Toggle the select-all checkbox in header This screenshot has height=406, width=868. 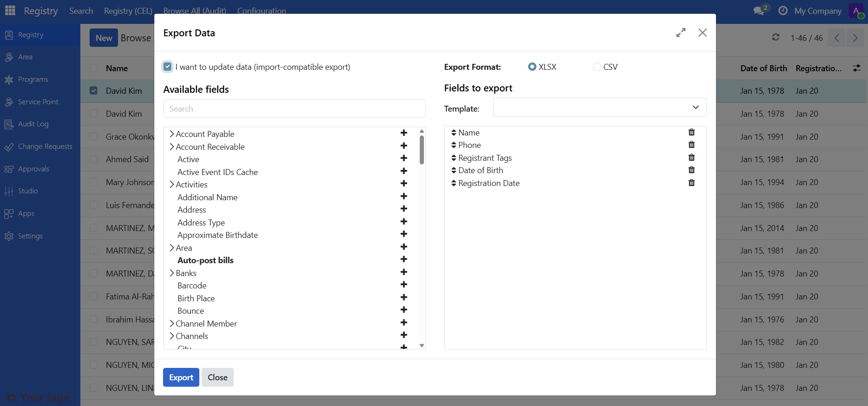(x=94, y=68)
